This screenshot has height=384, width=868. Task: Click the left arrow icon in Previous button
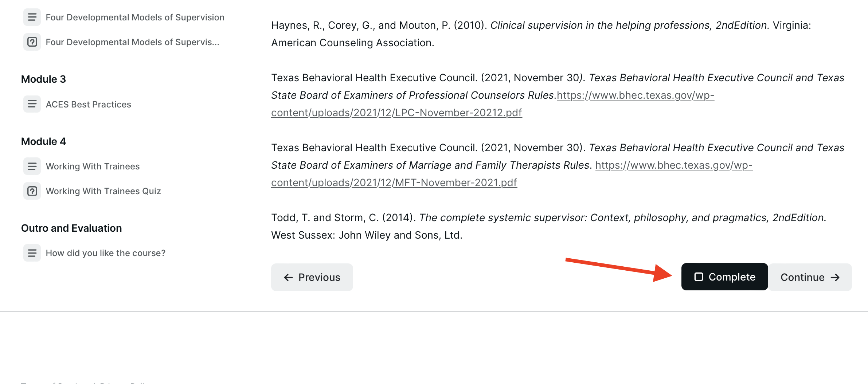pyautogui.click(x=288, y=278)
